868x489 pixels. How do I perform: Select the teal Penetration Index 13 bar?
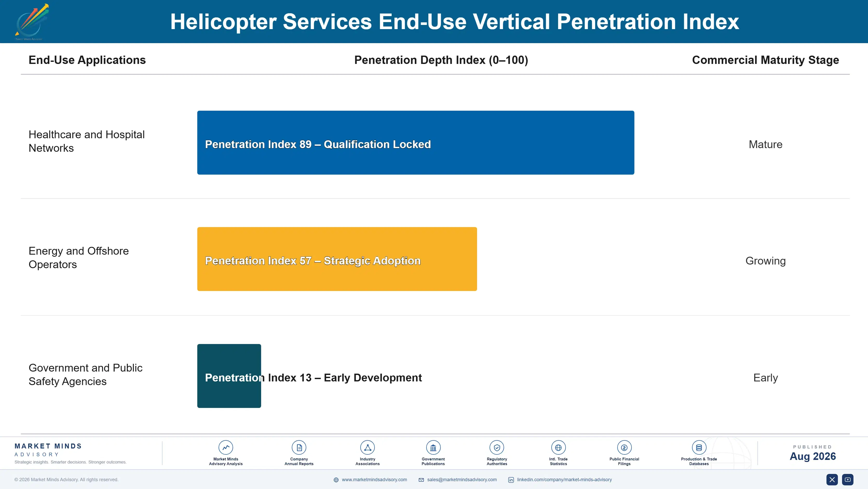click(229, 376)
